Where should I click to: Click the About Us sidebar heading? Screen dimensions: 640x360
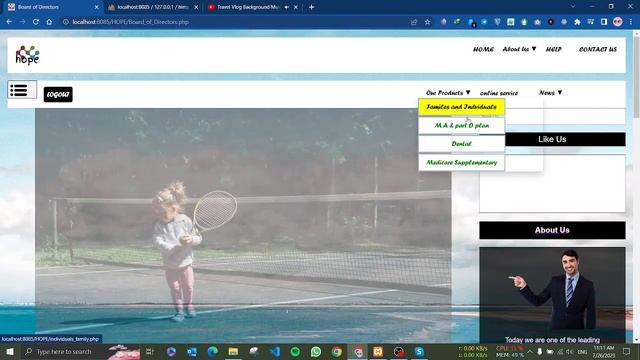(552, 230)
